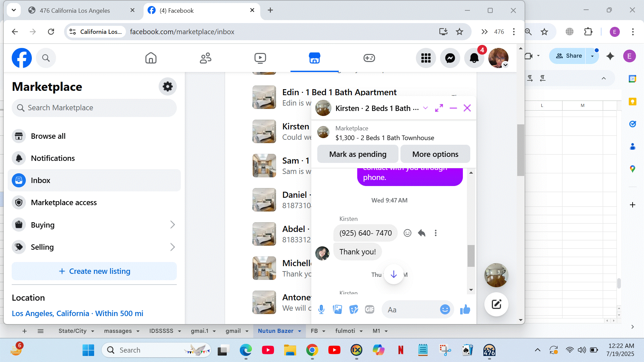
Task: Click the microphone voice clip icon
Action: click(x=321, y=309)
